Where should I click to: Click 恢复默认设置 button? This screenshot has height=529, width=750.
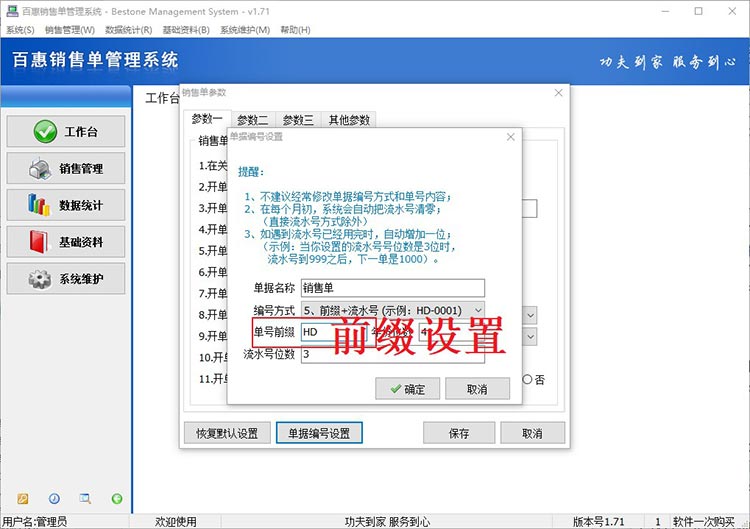[227, 433]
